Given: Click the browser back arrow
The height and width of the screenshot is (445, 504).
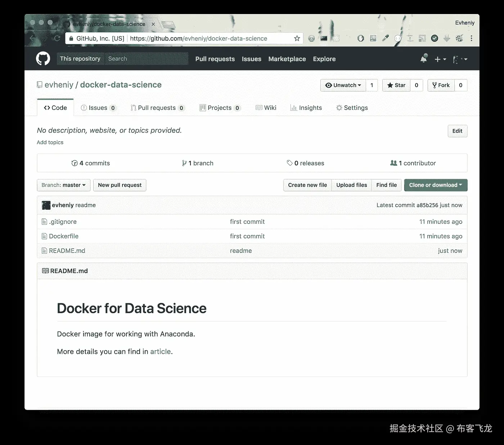Looking at the screenshot, I should click(x=33, y=38).
